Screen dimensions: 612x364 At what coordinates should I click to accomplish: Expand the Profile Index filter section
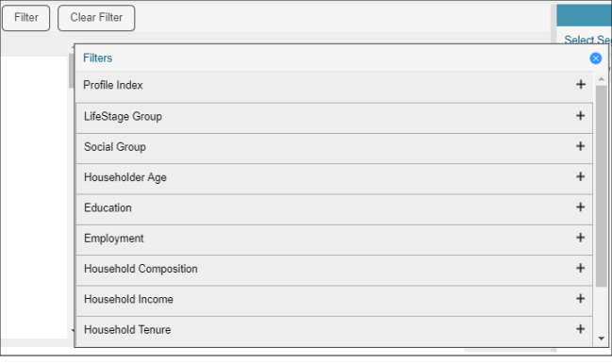334,87
